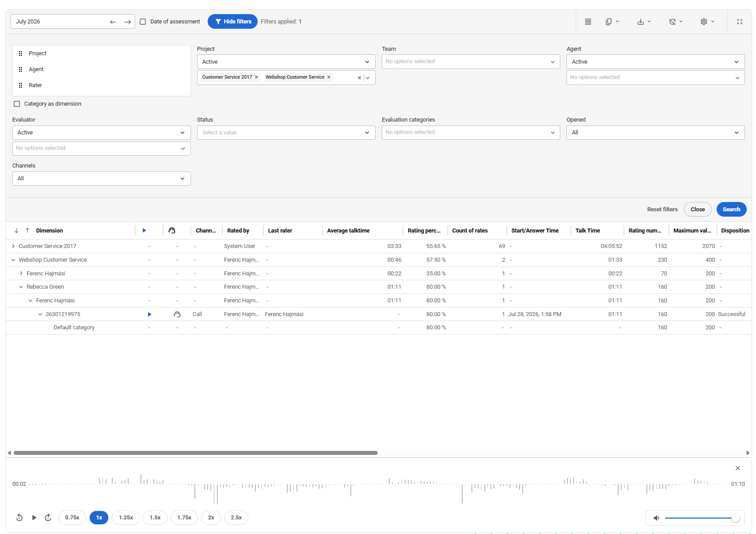Click Hide filters button
Image resolution: width=756 pixels, height=534 pixels.
[x=232, y=22]
